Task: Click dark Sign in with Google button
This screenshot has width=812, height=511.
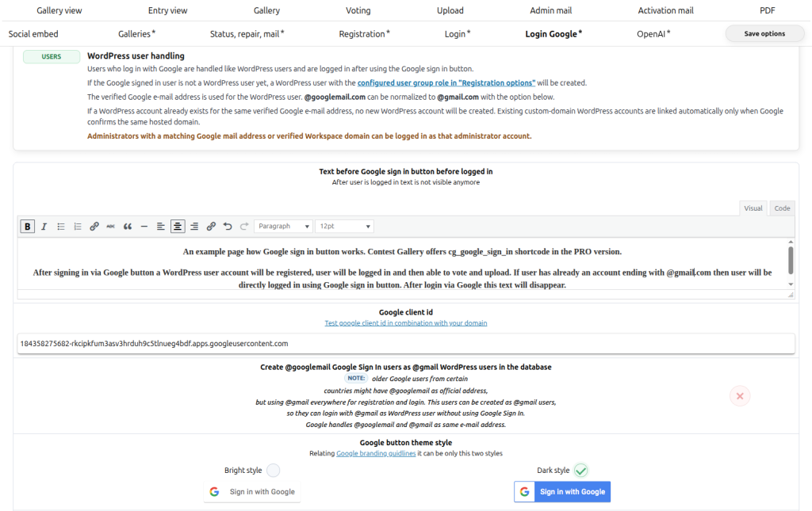Action: 562,492
